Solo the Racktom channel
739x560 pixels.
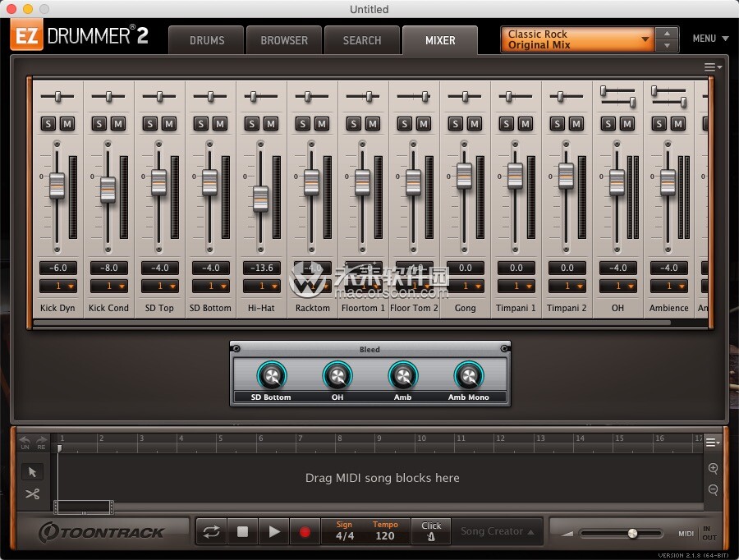(x=302, y=124)
